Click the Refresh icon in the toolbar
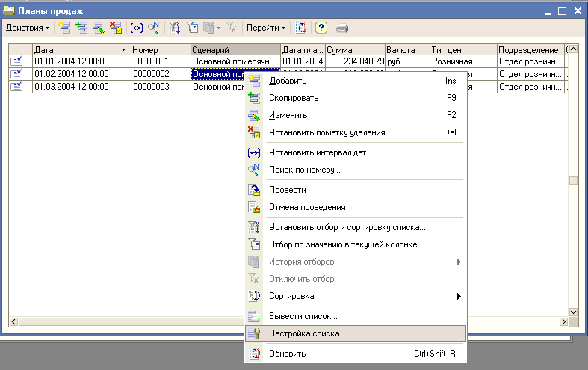This screenshot has height=370, width=588. coord(302,28)
